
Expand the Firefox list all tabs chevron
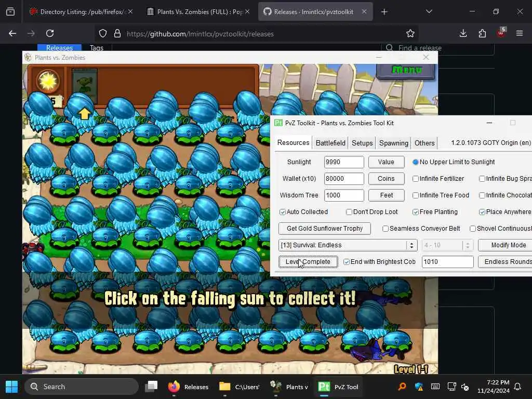tap(429, 12)
